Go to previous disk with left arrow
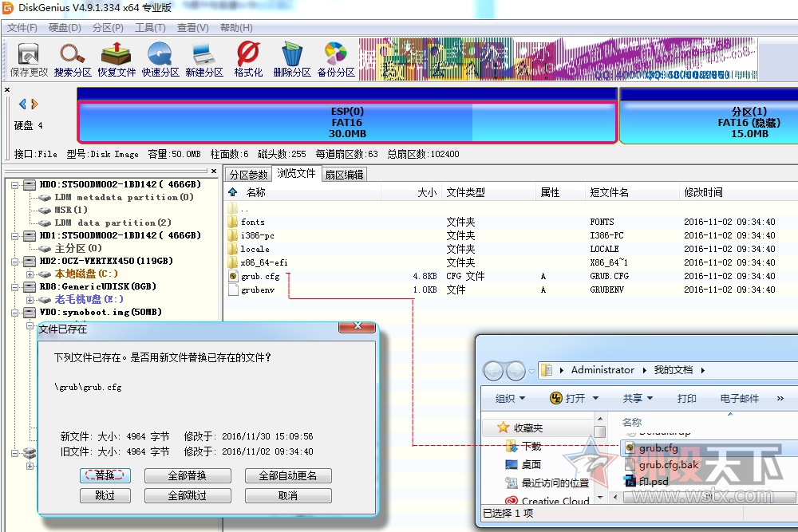This screenshot has height=532, width=798. 22,104
